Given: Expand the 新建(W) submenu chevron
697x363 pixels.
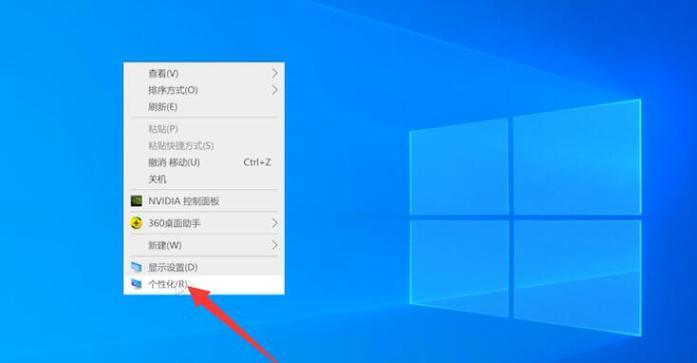Looking at the screenshot, I should 275,245.
